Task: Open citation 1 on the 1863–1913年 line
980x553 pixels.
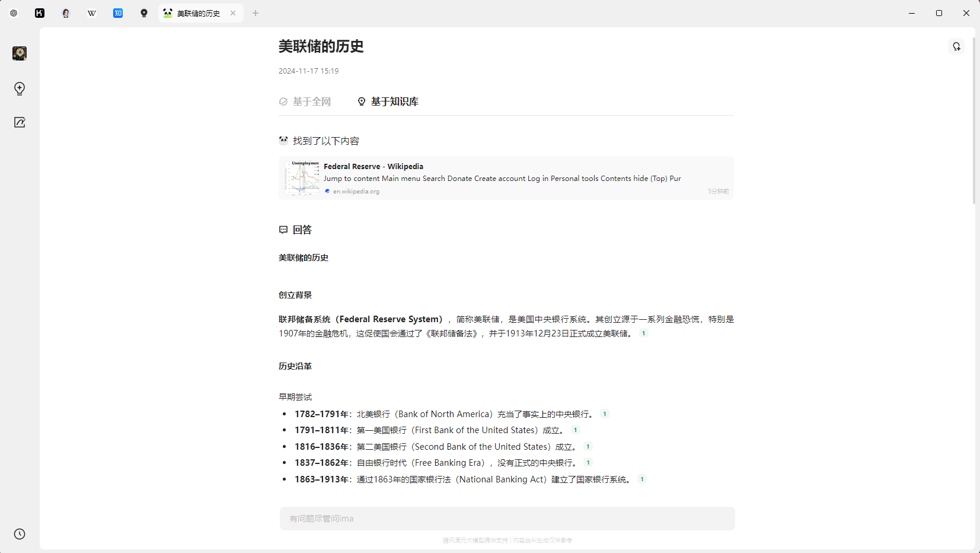Action: (x=641, y=479)
